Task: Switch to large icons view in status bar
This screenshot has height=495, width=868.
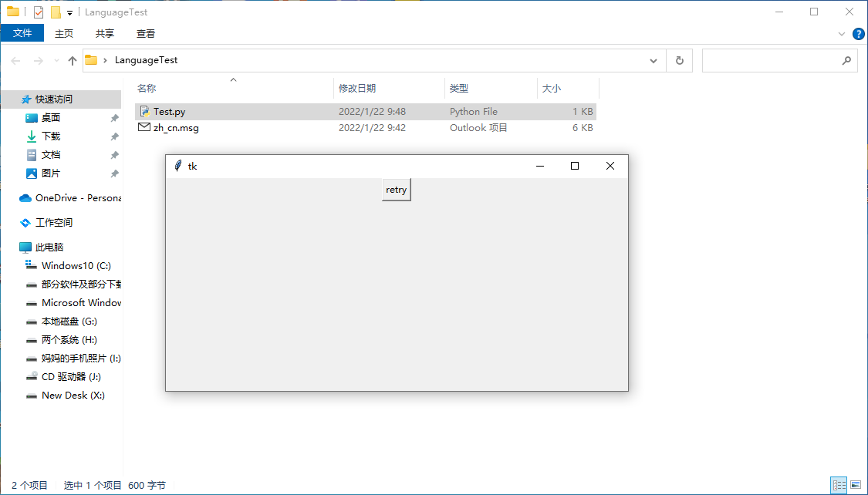Action: (856, 486)
